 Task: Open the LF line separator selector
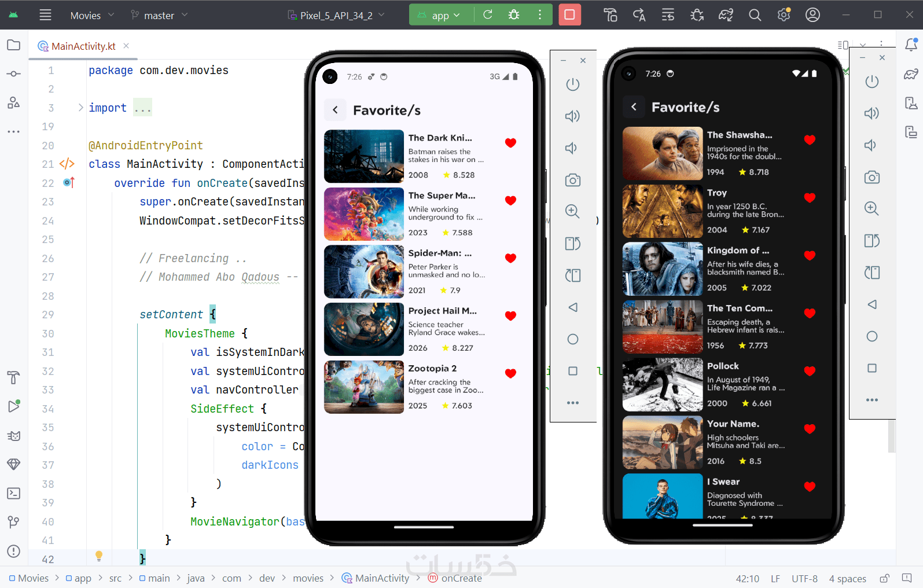[775, 578]
